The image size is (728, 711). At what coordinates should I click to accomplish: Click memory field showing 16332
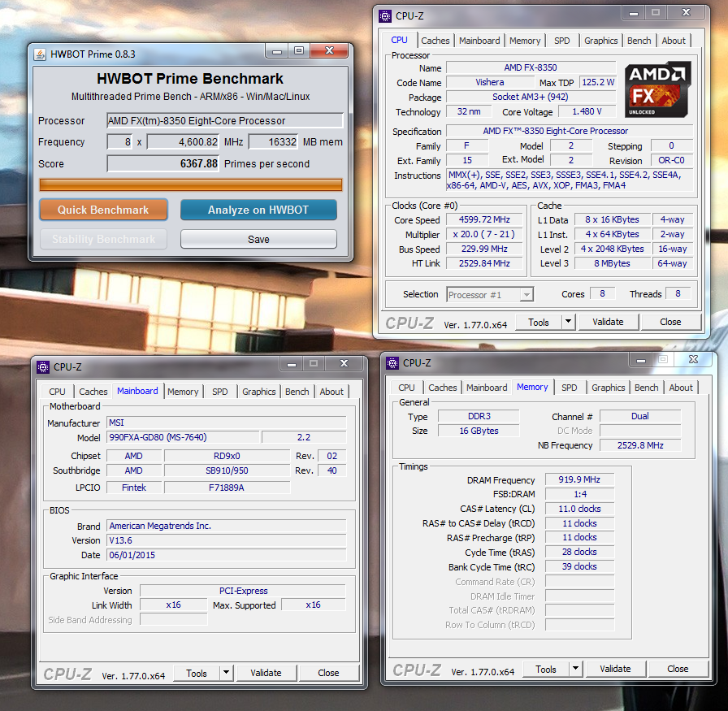pyautogui.click(x=273, y=141)
